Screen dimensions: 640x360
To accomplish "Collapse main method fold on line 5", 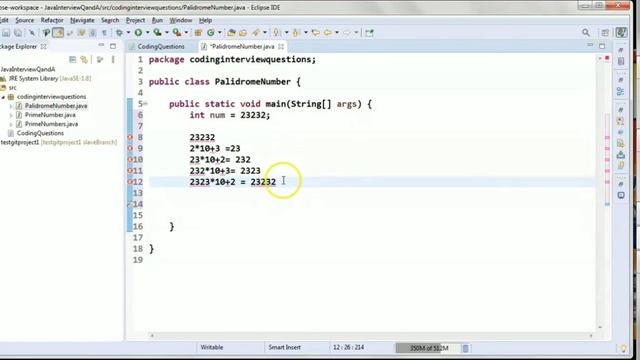I will point(145,104).
